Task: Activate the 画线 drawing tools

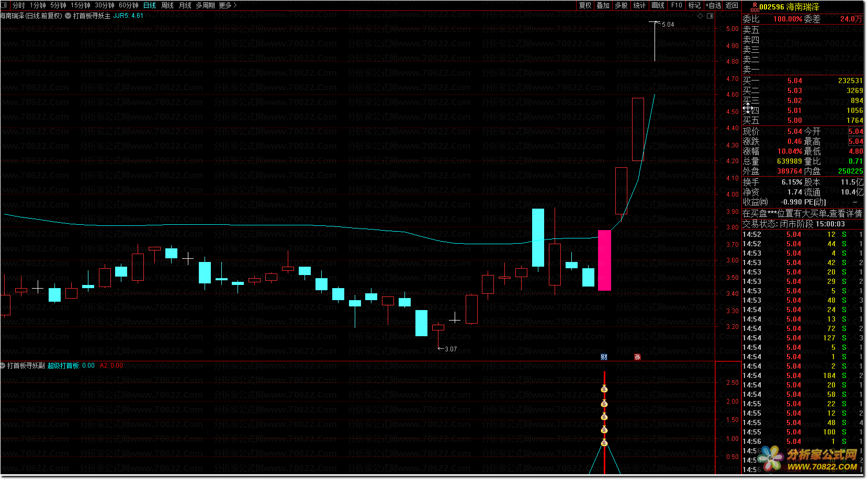Action: (x=658, y=5)
